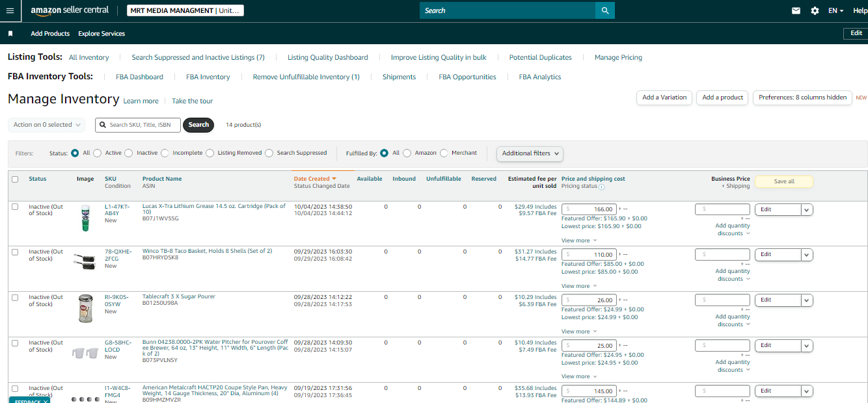The width and height of the screenshot is (868, 403).
Task: Click Explore Services link
Action: click(102, 33)
